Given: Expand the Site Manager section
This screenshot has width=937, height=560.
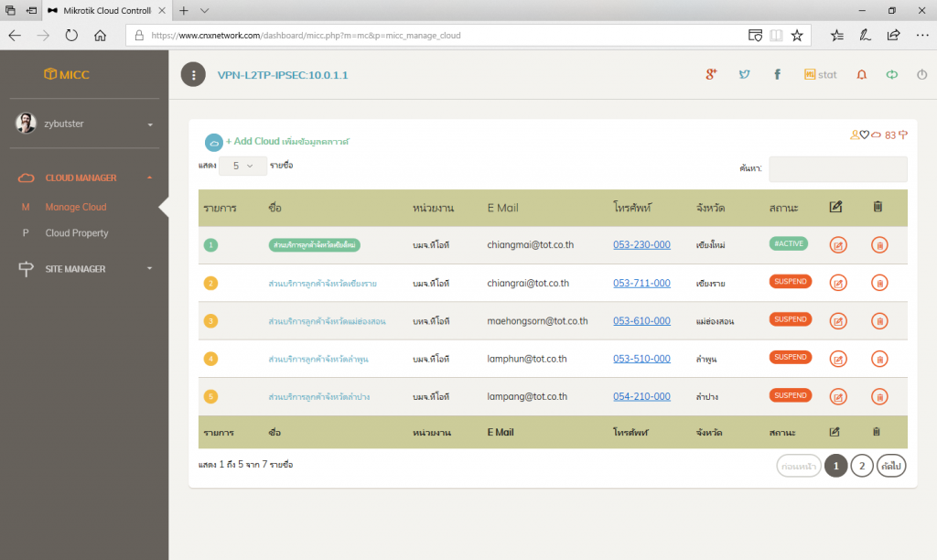Looking at the screenshot, I should point(149,269).
